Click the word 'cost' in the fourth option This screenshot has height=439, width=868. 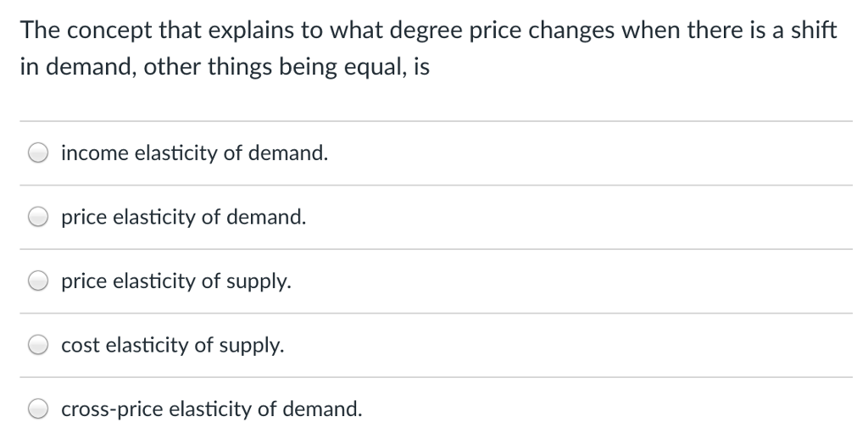81,346
